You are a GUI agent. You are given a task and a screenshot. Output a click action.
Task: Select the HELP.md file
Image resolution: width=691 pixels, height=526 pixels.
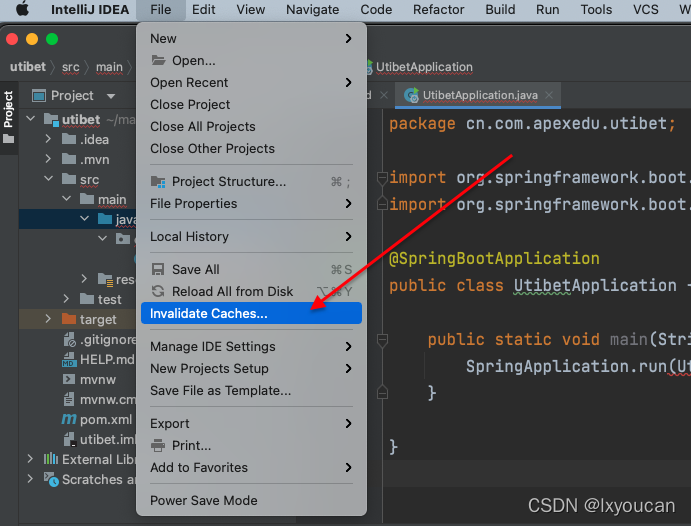click(x=98, y=359)
